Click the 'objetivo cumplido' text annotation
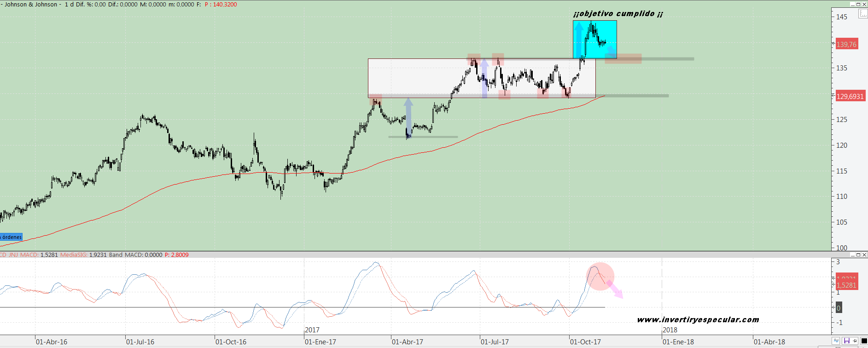868x348 pixels. (618, 14)
